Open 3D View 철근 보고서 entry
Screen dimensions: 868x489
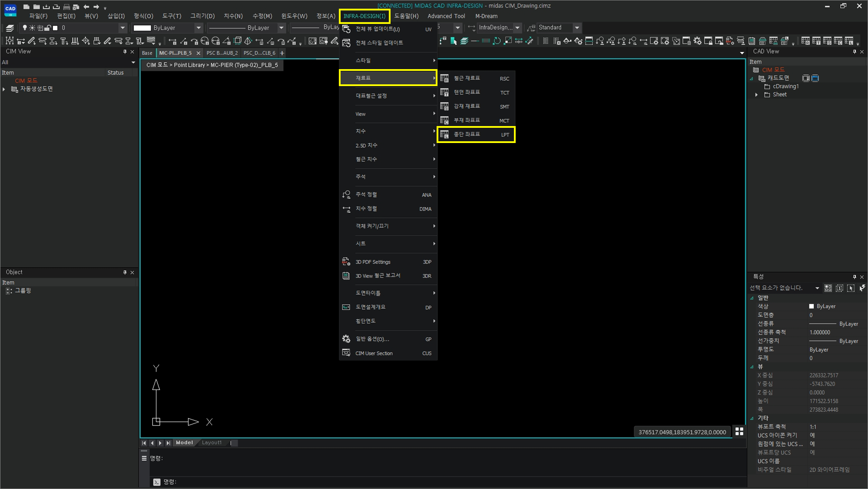click(388, 276)
